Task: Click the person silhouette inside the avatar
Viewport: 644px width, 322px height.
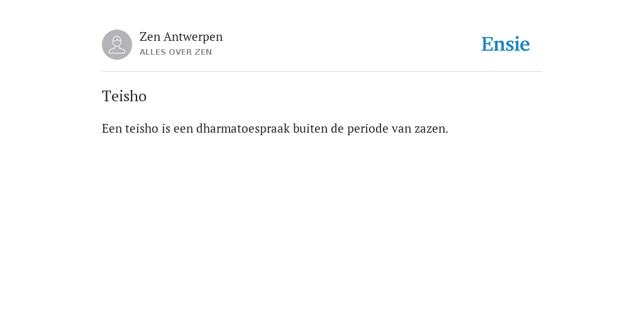Action: click(x=117, y=45)
